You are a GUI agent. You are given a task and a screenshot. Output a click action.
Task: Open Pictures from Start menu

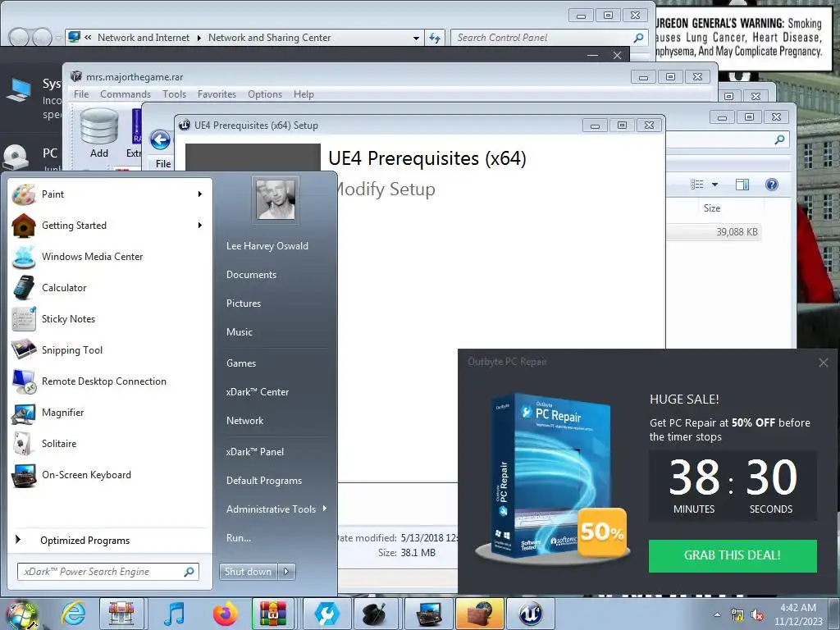[x=244, y=304]
